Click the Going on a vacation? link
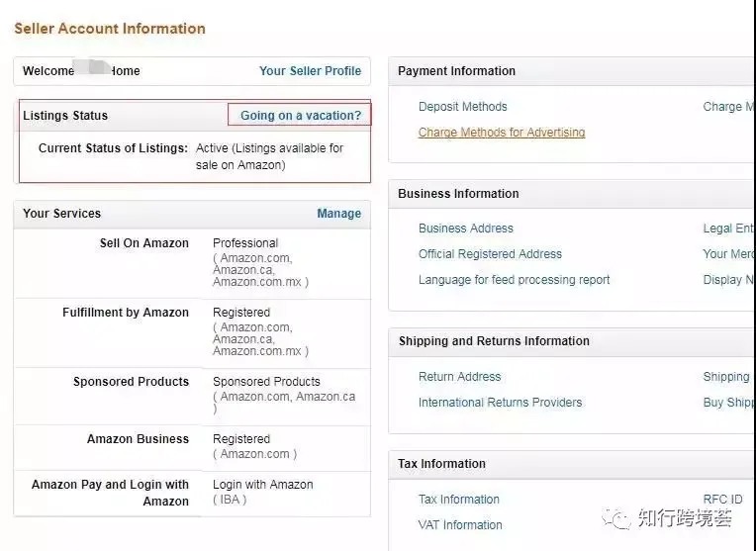 [301, 115]
